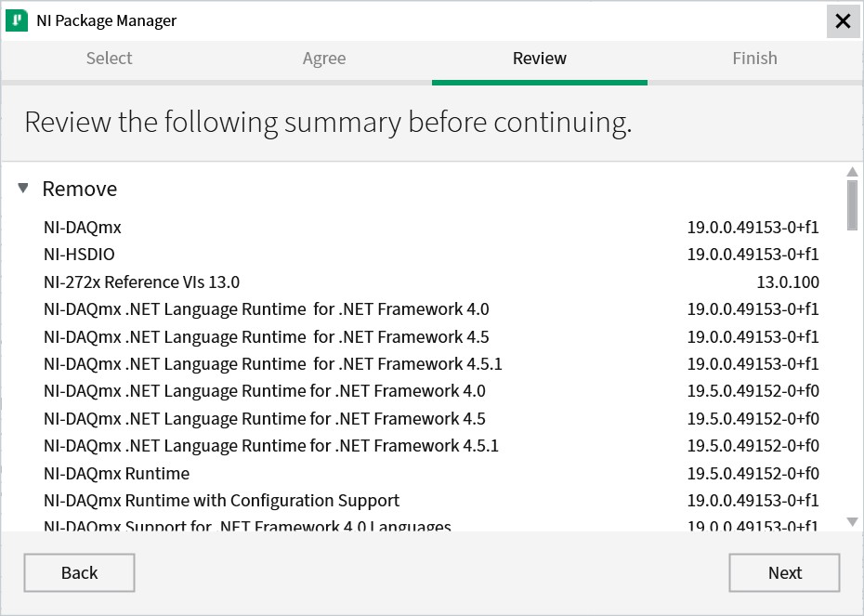Select NI-272x Reference VIs 13.0 row
Image resolution: width=864 pixels, height=616 pixels.
(431, 282)
